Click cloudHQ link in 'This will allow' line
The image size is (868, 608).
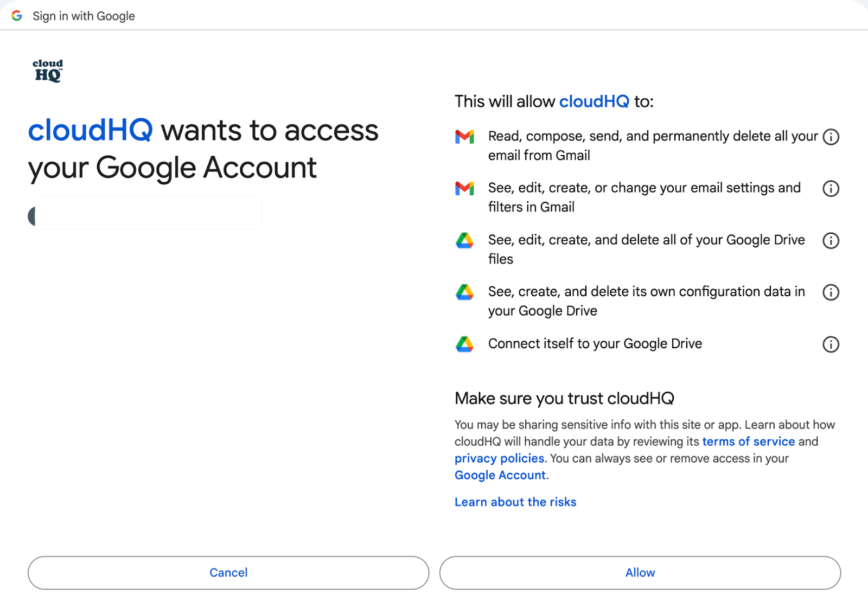coord(594,101)
